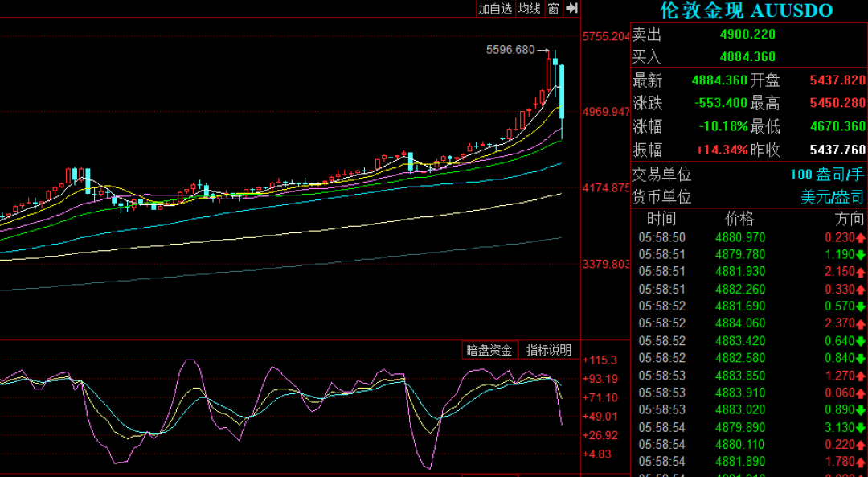The width and height of the screenshot is (868, 477).
Task: Toggle the 均线 moving average lines
Action: [529, 9]
